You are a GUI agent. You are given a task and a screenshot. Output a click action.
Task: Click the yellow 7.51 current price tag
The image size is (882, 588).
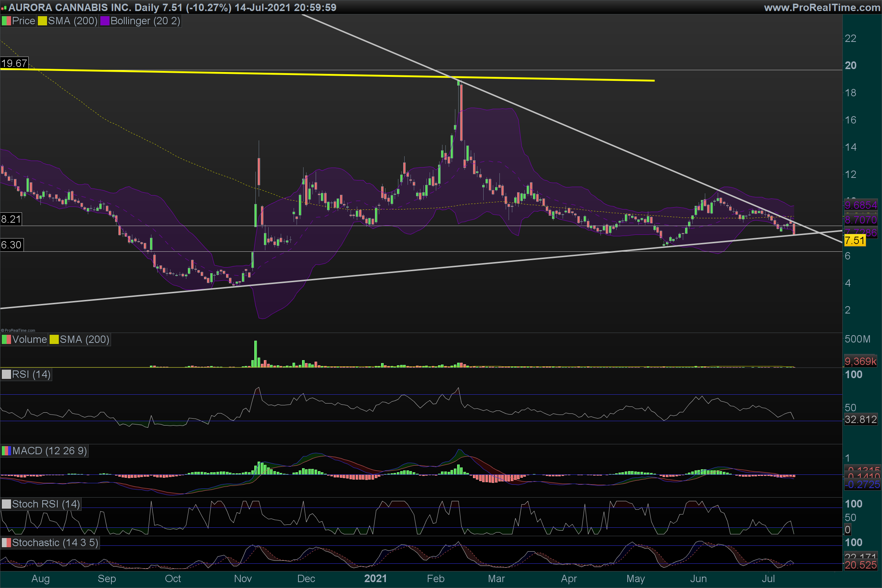point(855,240)
